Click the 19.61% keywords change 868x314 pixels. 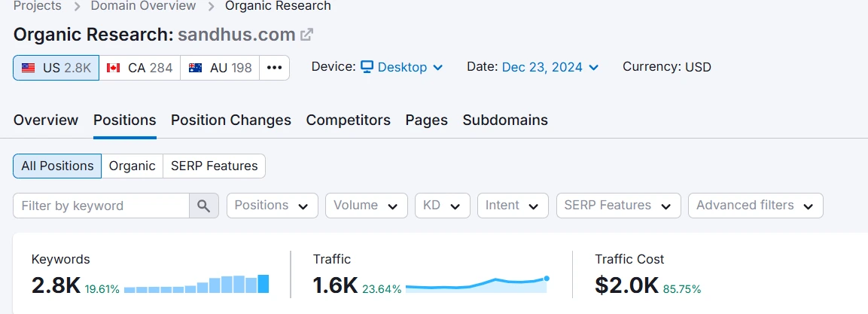click(102, 289)
